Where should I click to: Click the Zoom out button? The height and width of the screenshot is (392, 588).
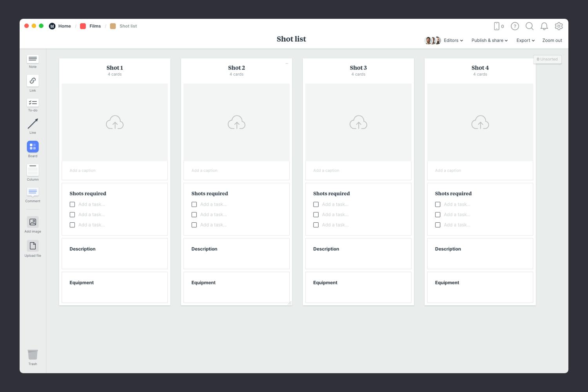[552, 40]
